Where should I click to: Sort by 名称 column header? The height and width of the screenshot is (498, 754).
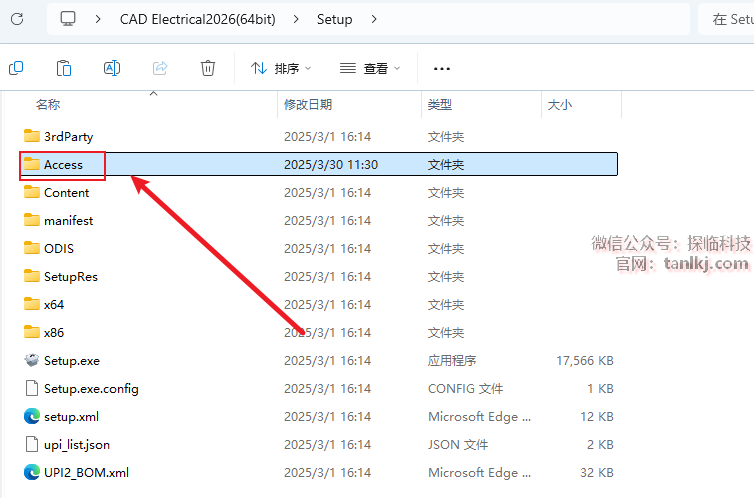pyautogui.click(x=48, y=104)
